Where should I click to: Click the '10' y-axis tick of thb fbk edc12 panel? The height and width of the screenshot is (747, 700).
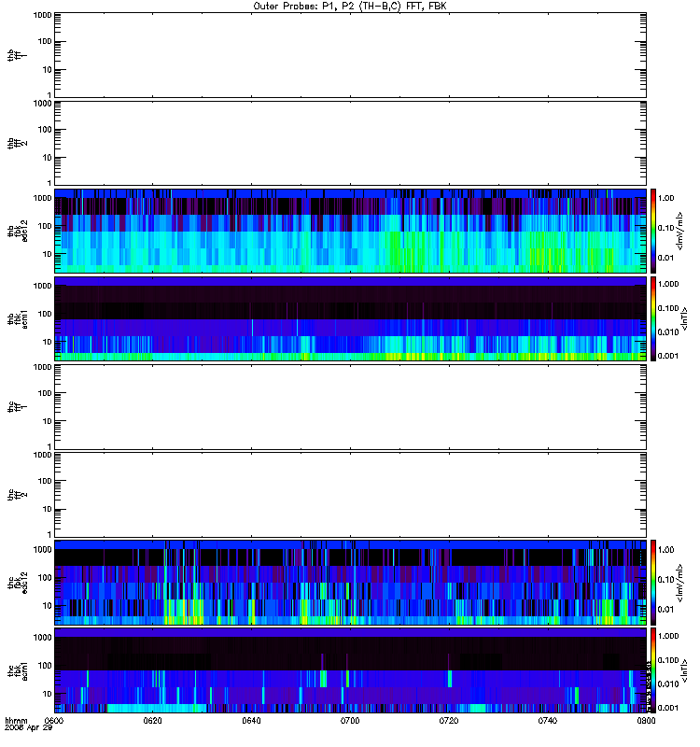click(48, 254)
